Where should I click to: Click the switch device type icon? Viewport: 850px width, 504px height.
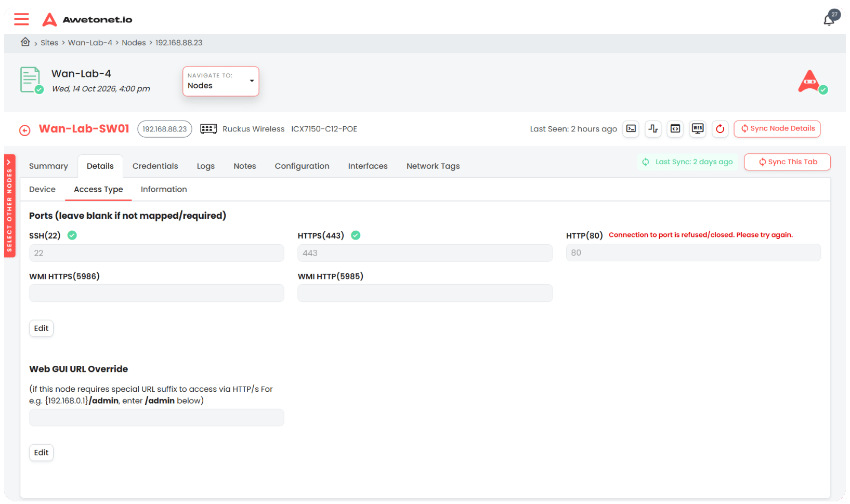click(x=208, y=129)
